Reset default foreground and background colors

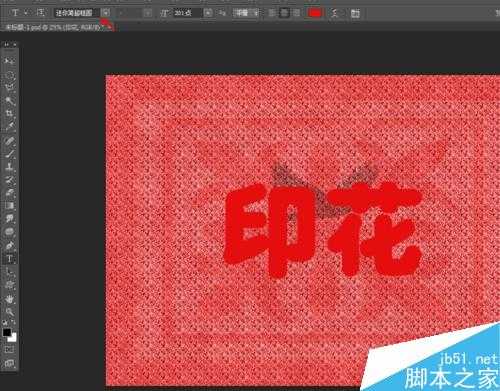point(5,323)
